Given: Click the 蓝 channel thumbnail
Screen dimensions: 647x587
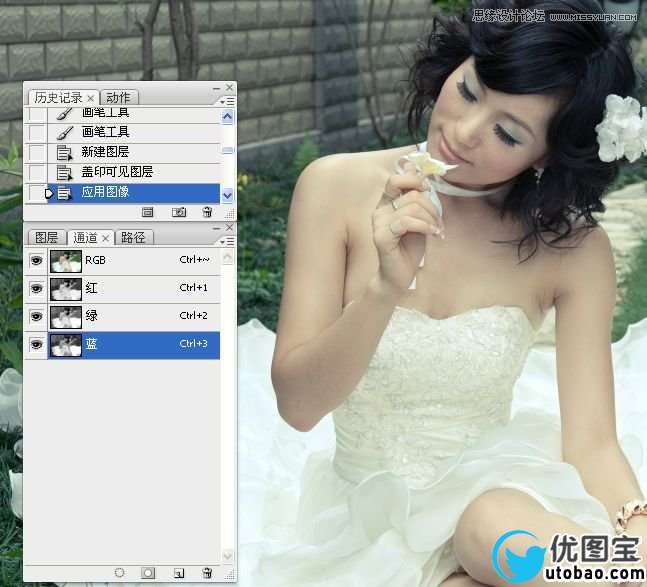Looking at the screenshot, I should (66, 344).
